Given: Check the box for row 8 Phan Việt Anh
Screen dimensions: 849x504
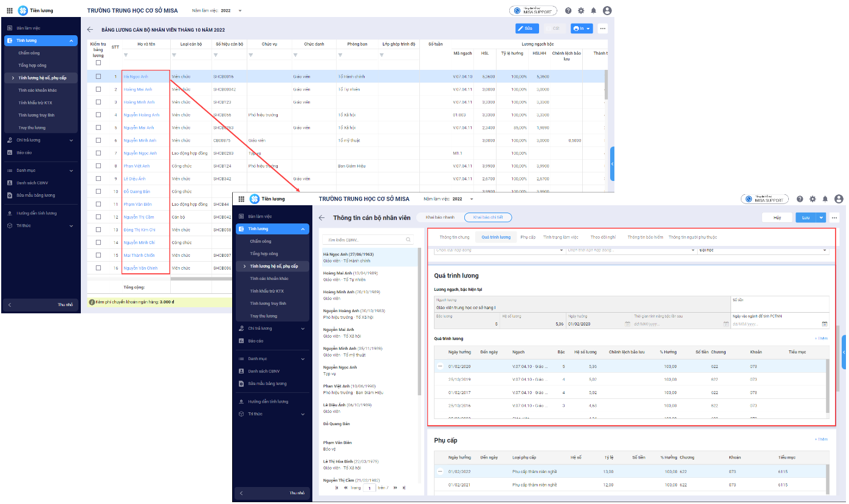Looking at the screenshot, I should coord(98,166).
